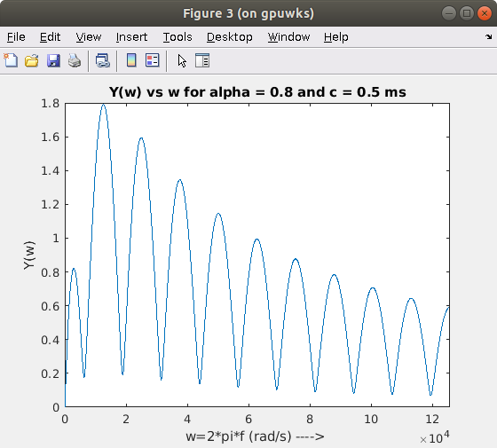Viewport: 497px width, 448px height.
Task: Click the dock figure arrow icon
Action: pos(488,37)
